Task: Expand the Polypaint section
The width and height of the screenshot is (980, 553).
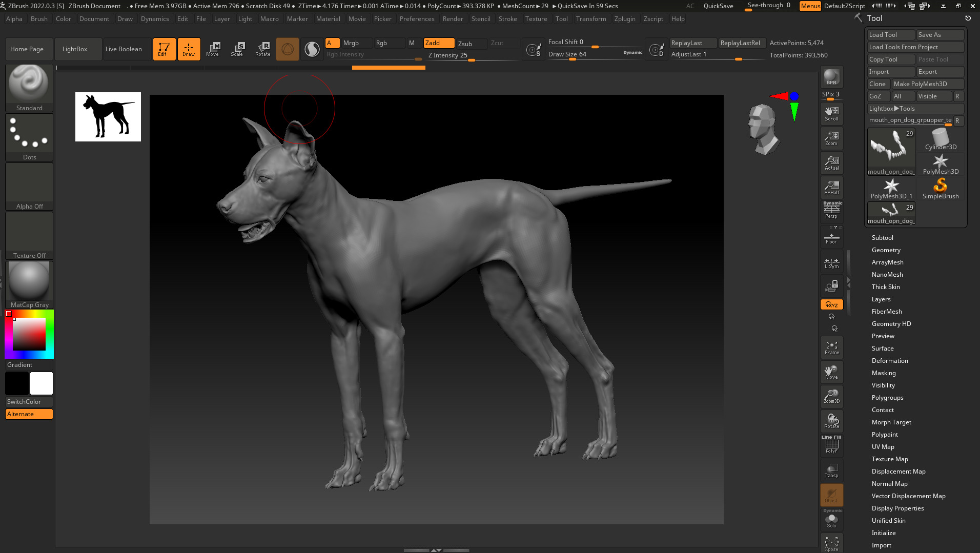Action: pos(885,435)
